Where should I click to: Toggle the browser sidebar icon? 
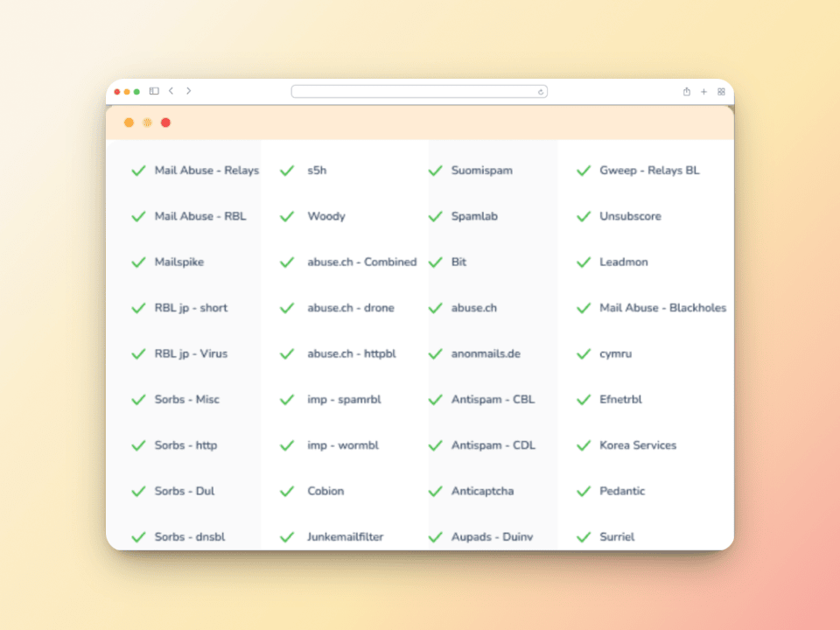pos(154,91)
